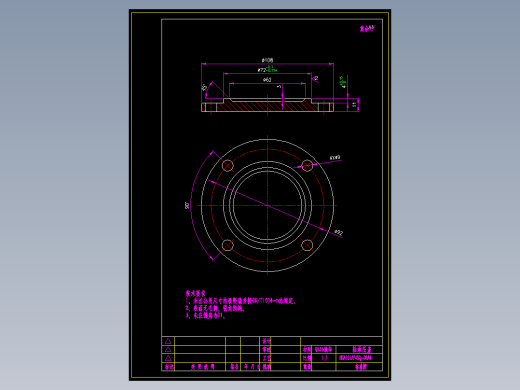Select the 11 thickness dimension at the right of the section
520x390 pixels.
(354, 105)
